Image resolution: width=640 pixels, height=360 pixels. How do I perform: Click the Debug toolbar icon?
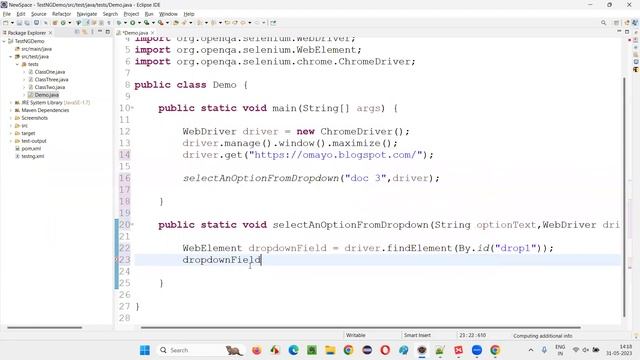(119, 23)
